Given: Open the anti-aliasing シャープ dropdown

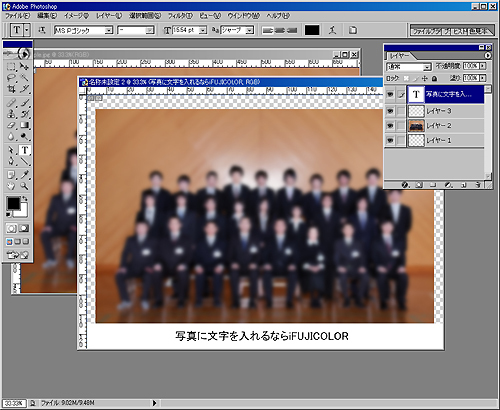Looking at the screenshot, I should (x=249, y=30).
